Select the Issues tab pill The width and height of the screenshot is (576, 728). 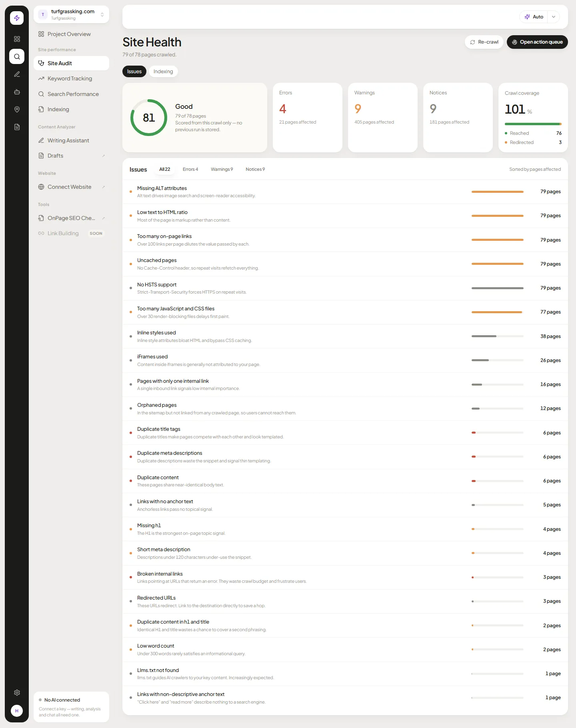tap(134, 72)
